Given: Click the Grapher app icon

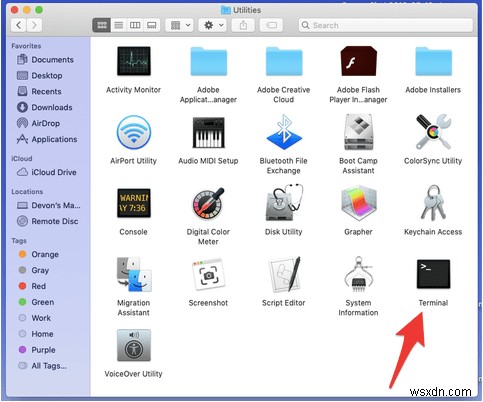Looking at the screenshot, I should pos(359,203).
